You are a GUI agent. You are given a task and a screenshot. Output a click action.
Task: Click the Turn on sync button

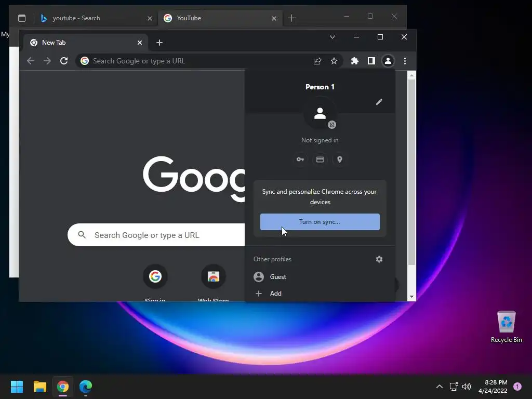[320, 222]
